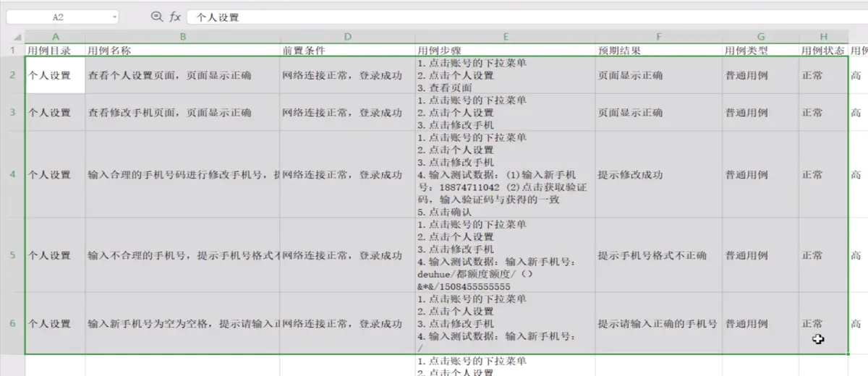This screenshot has width=868, height=376.
Task: Click 普通用例 in row 4
Action: [x=761, y=174]
